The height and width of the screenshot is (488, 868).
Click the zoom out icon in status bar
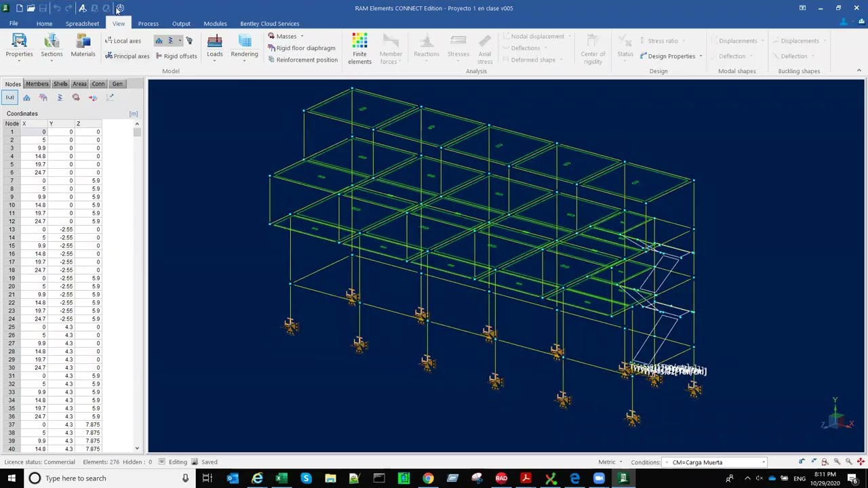pos(848,462)
